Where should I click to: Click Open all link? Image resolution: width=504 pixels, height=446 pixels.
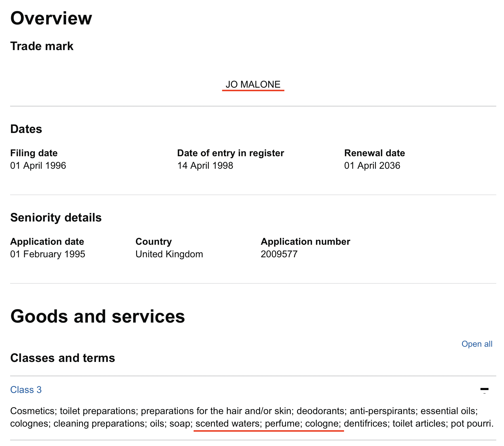(477, 344)
